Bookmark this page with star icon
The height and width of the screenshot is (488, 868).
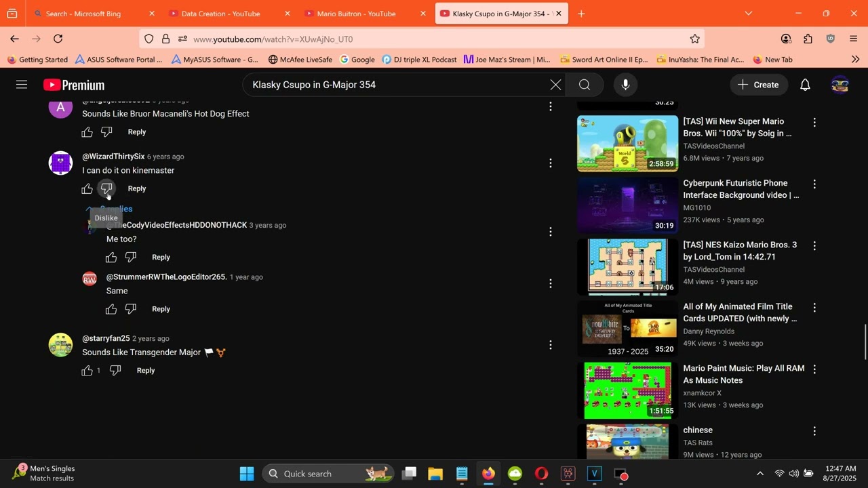tap(694, 39)
